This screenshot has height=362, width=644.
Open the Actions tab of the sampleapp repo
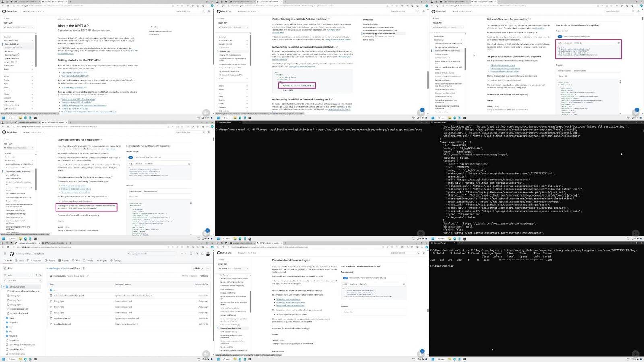click(x=51, y=261)
